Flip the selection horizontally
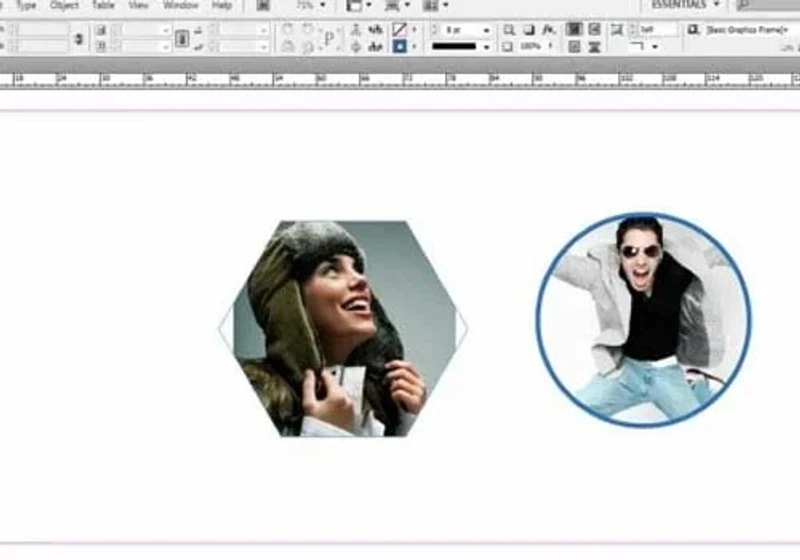 [288, 47]
